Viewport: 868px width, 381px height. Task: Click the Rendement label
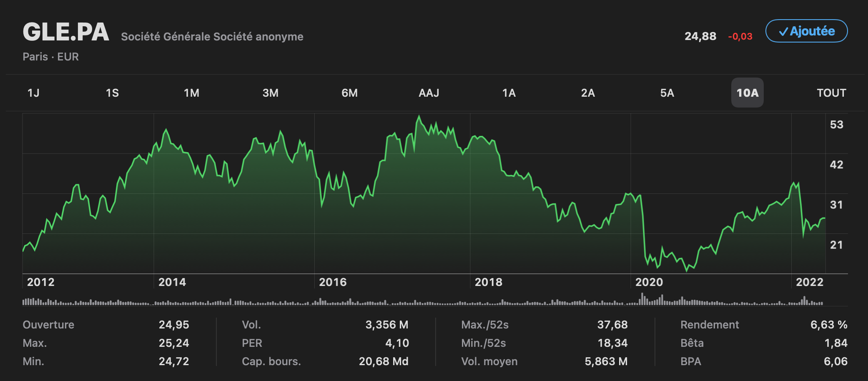tap(710, 325)
